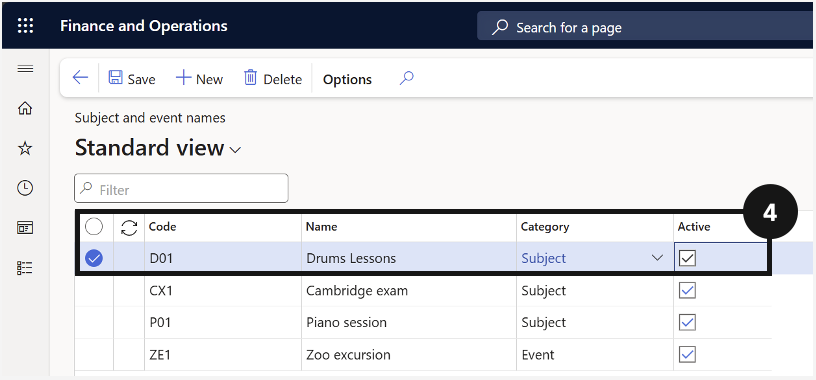The width and height of the screenshot is (816, 380).
Task: Click the back arrow in toolbar
Action: [80, 78]
